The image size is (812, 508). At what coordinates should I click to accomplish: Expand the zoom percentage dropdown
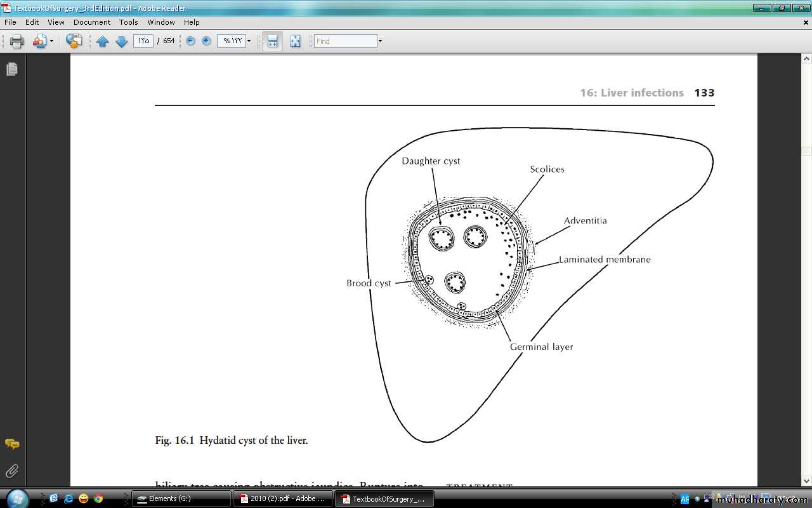249,41
